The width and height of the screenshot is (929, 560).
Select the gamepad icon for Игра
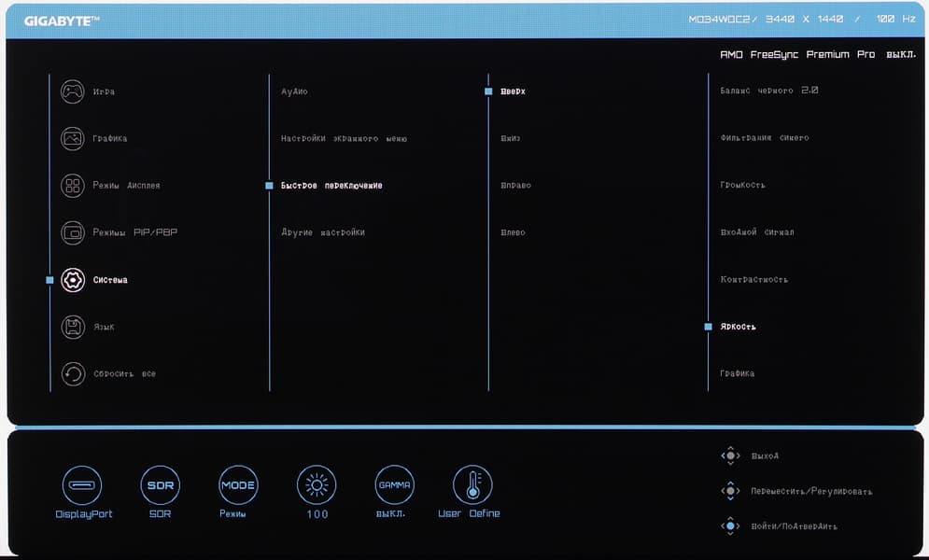coord(72,91)
